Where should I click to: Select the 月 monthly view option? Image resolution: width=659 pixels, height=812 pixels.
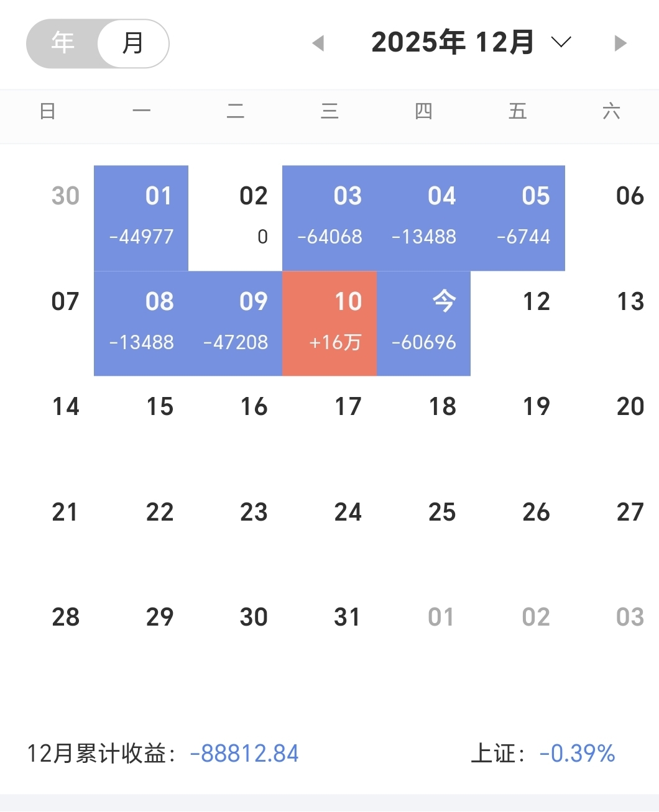click(133, 43)
